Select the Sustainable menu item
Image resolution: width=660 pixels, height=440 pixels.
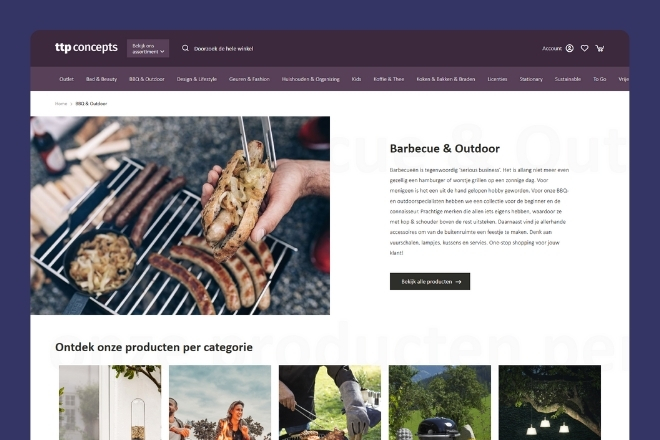(567, 79)
